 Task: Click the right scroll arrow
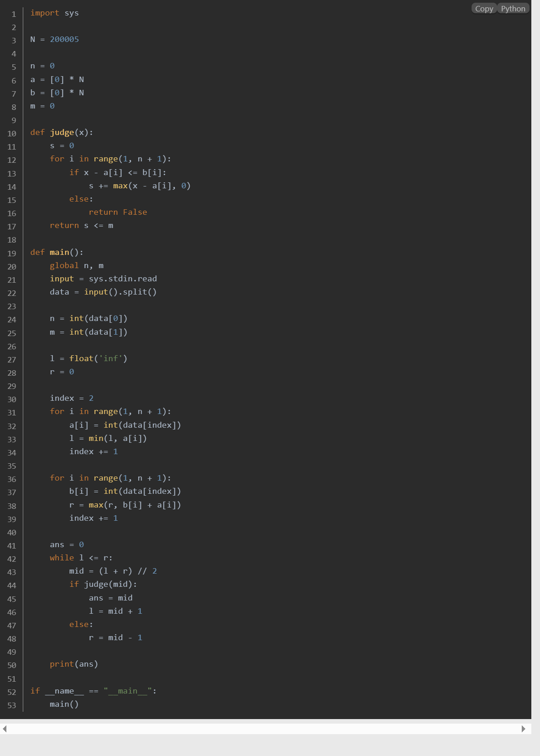pos(523,729)
